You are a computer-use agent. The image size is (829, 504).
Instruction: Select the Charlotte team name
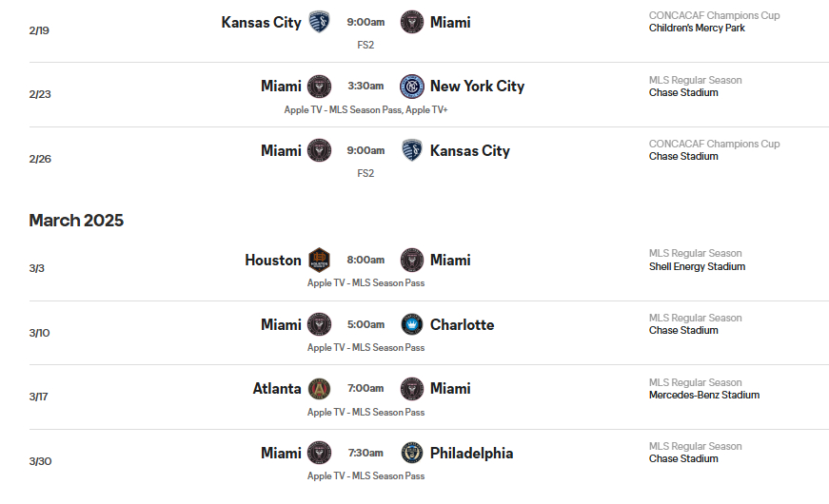coord(462,324)
